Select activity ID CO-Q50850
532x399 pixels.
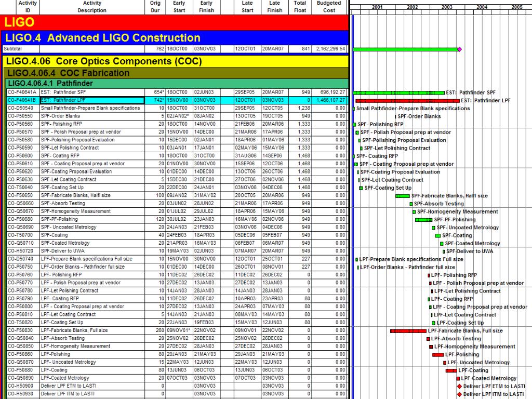pos(23,346)
